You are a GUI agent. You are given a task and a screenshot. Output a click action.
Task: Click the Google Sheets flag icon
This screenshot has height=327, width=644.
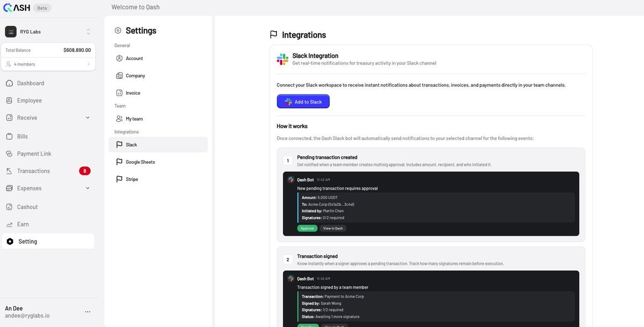click(119, 162)
